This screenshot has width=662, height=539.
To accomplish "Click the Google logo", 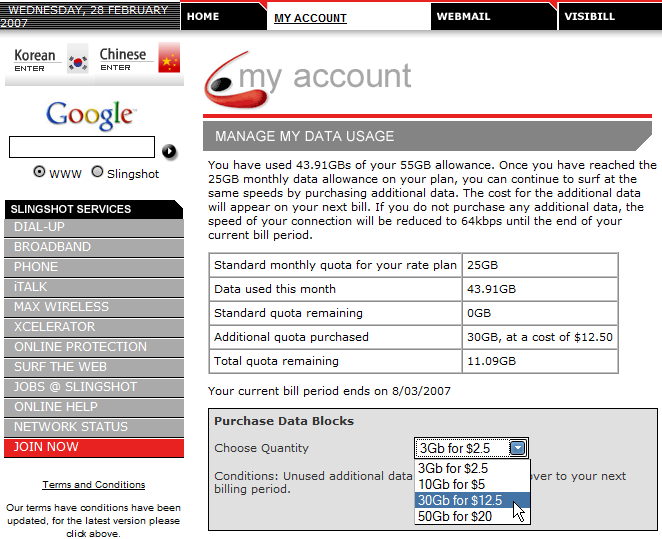I will [x=91, y=115].
